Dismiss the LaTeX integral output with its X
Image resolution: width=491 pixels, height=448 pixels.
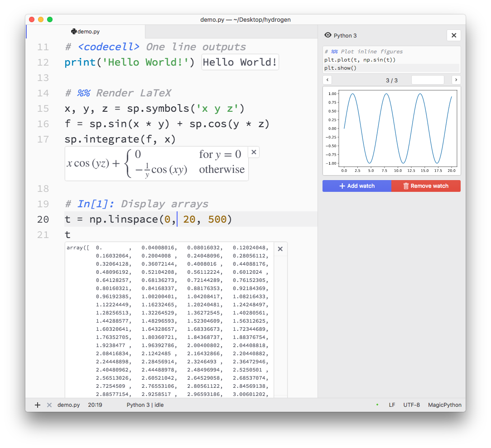254,152
